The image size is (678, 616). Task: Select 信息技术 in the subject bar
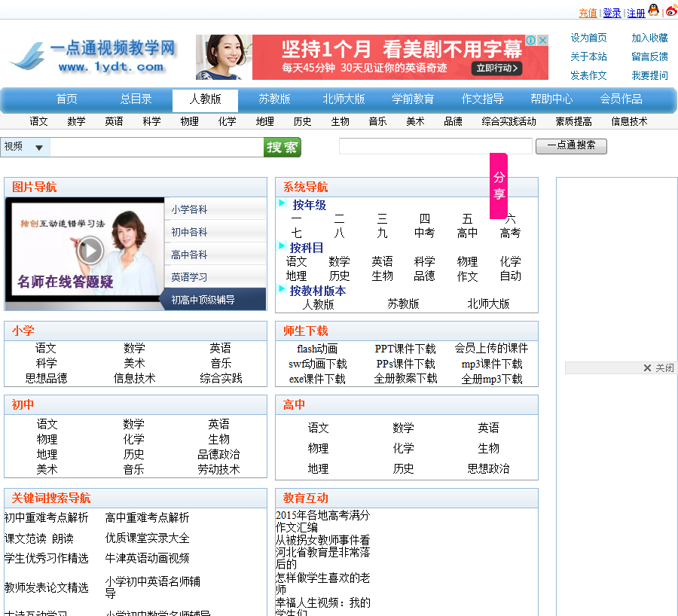(629, 121)
